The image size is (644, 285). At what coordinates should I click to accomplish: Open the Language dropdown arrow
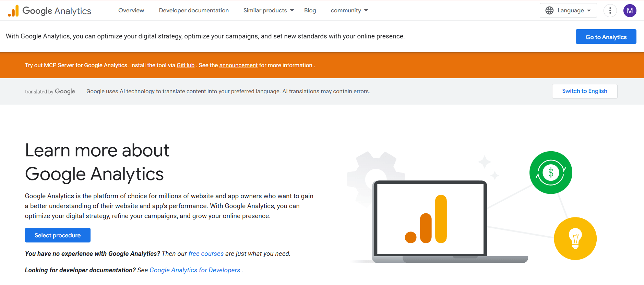[x=589, y=11]
